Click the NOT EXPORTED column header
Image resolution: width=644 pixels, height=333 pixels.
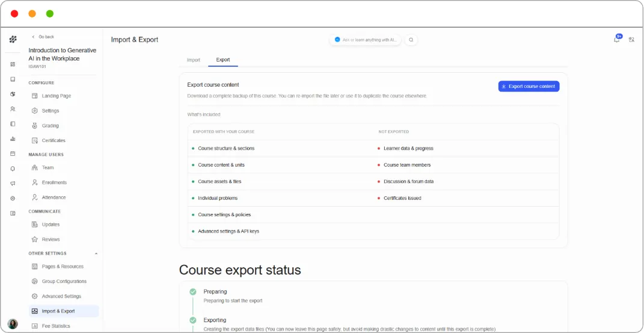[x=393, y=132]
